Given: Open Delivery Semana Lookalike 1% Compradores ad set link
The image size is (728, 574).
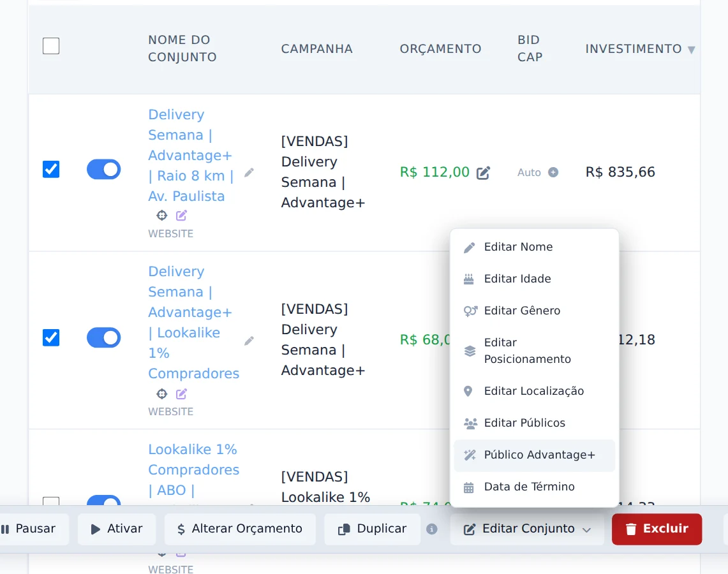Looking at the screenshot, I should (193, 323).
